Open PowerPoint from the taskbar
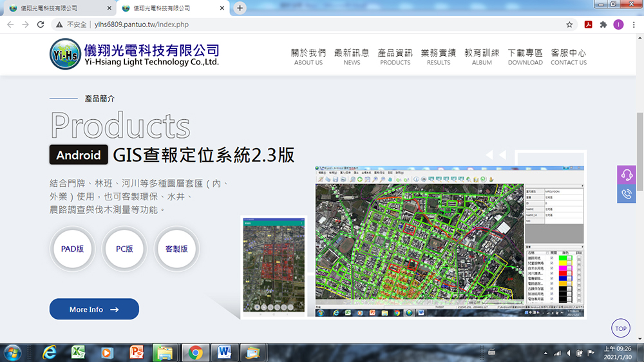 [136, 352]
